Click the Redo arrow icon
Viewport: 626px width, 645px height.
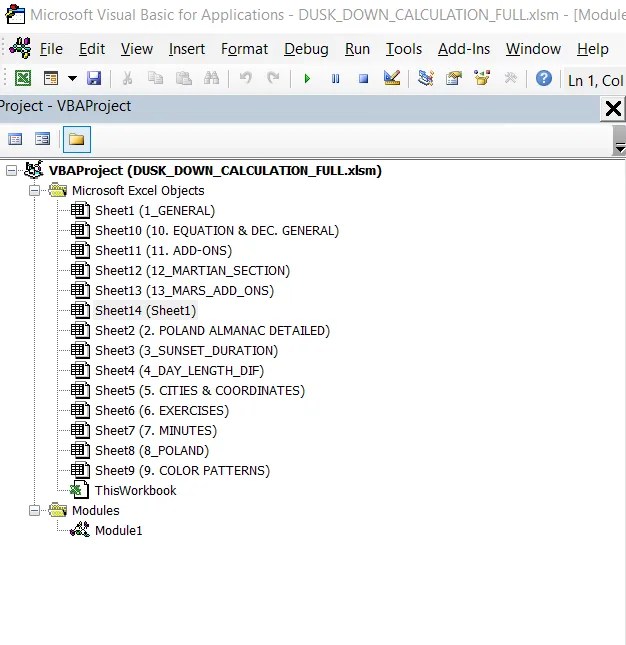273,78
